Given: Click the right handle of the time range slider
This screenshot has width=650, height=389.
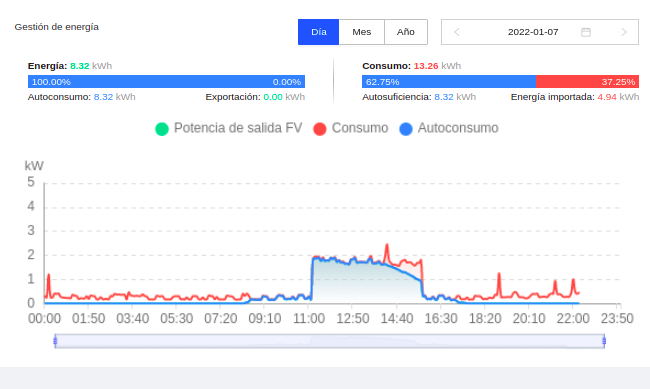Looking at the screenshot, I should click(604, 341).
